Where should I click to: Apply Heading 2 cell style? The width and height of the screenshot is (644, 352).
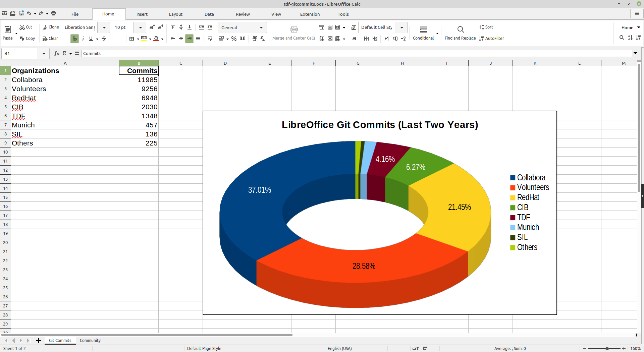tap(375, 39)
